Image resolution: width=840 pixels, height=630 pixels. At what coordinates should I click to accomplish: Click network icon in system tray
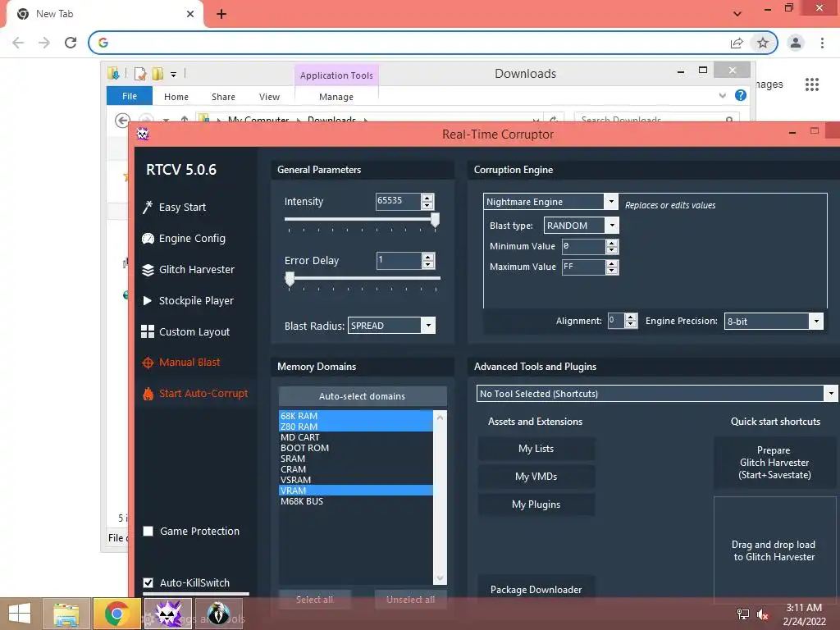(x=743, y=614)
